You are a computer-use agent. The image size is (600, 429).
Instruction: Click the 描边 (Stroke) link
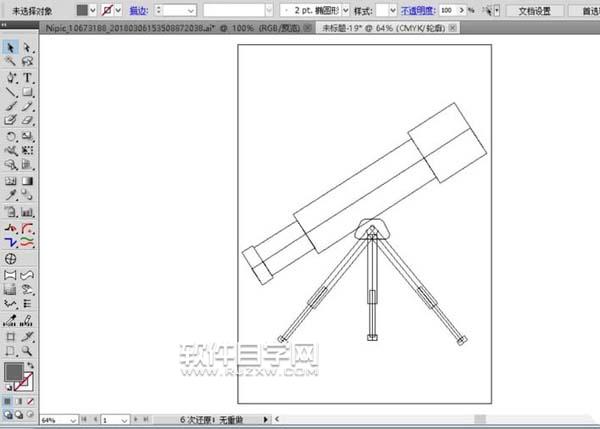click(x=139, y=11)
